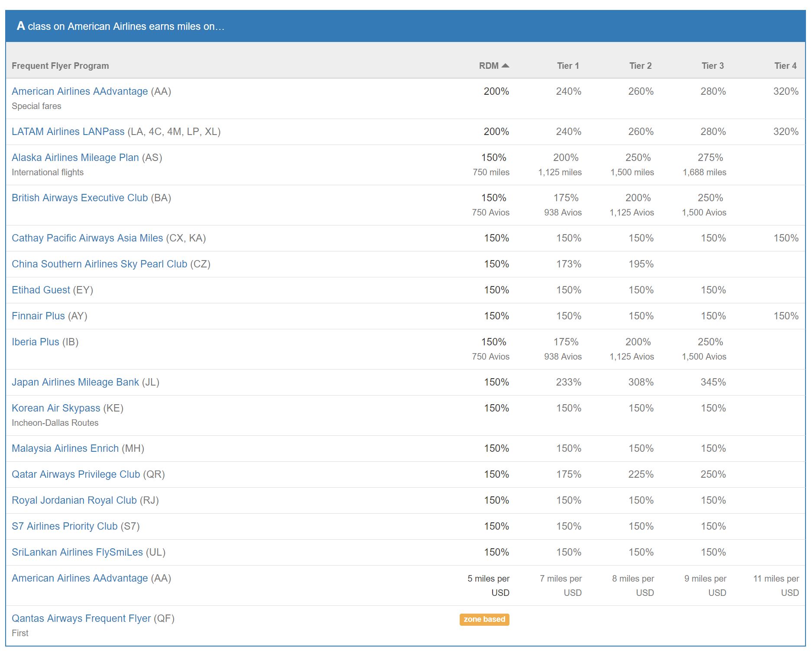Select Finnair Plus Tier 4 value 150%
The image size is (812, 653).
click(x=786, y=316)
